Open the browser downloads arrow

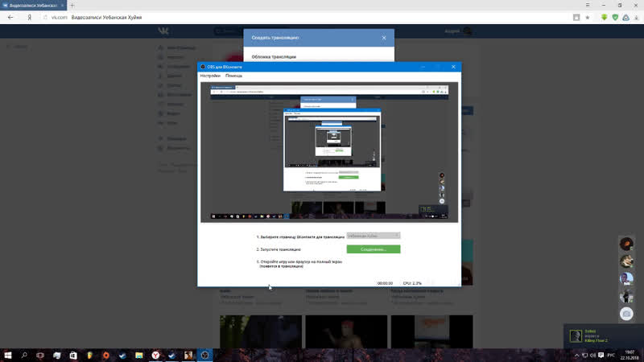click(x=636, y=17)
